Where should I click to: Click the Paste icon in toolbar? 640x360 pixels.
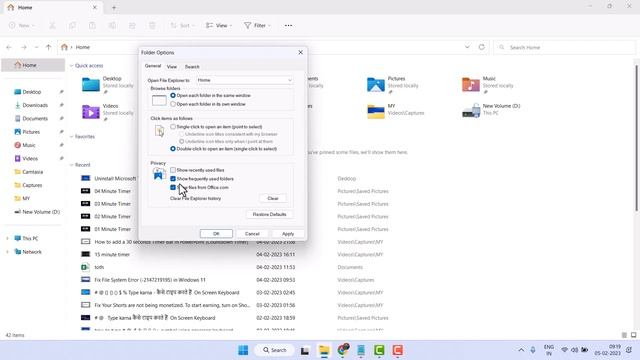[92, 25]
